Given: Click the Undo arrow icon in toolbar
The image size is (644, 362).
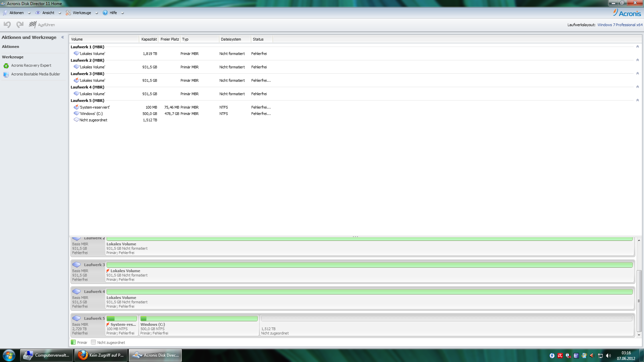Looking at the screenshot, I should click(x=7, y=24).
